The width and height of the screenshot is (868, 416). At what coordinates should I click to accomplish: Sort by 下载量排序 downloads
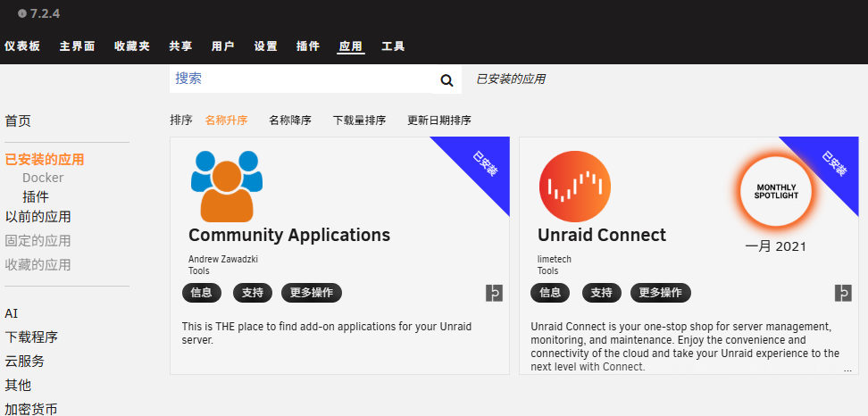pyautogui.click(x=359, y=120)
